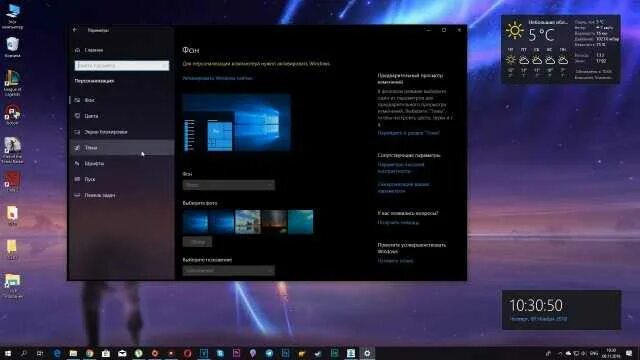Open the Цвета (Colors) section

tap(122, 116)
